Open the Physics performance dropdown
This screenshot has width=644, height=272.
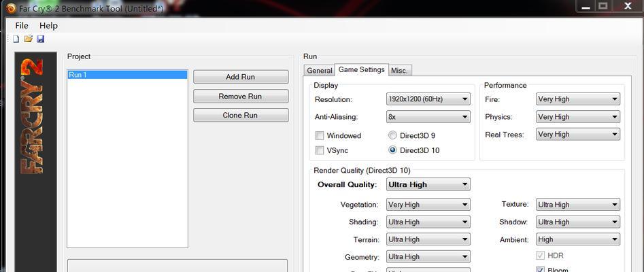[x=578, y=117]
